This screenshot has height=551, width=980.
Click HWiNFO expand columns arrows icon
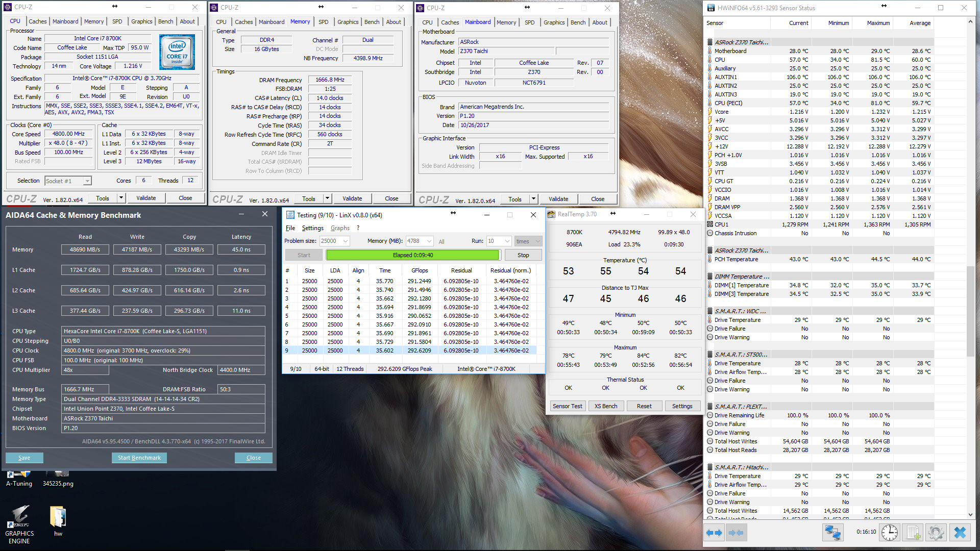click(714, 533)
